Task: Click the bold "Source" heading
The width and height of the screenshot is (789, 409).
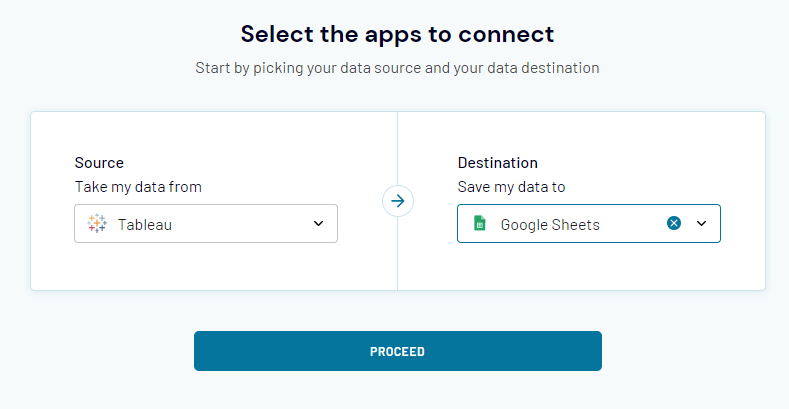Action: (x=99, y=163)
